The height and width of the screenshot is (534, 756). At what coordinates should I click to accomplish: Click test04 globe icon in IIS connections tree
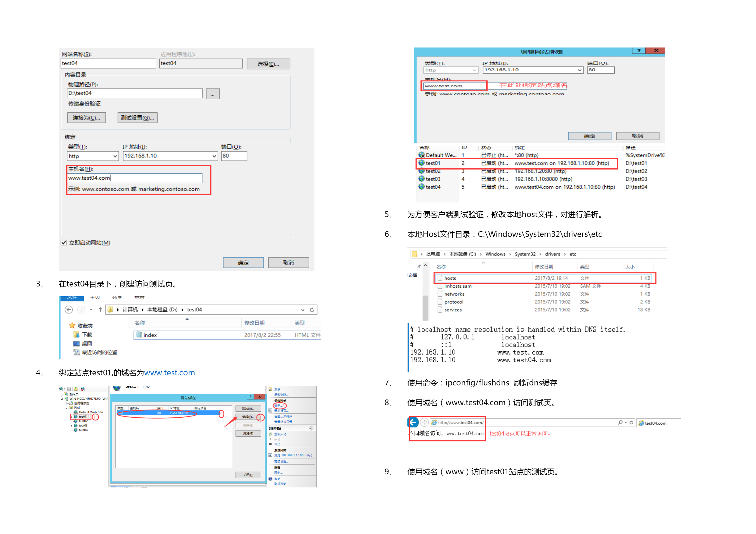click(76, 430)
